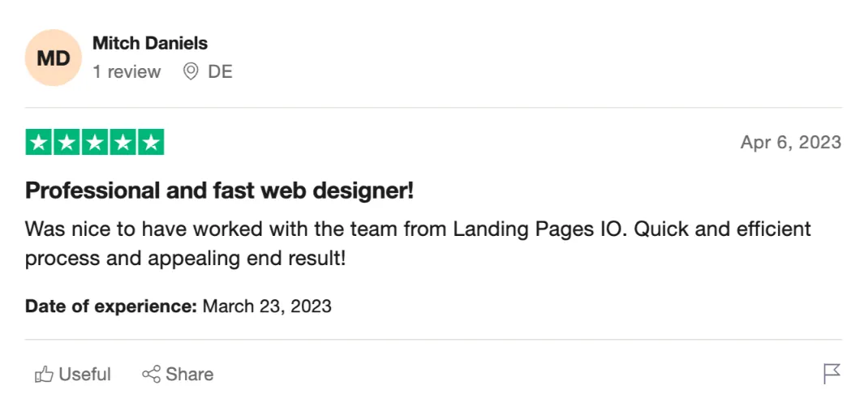Click the March 23, 2023 experience date
Screen dimensions: 868x407
[267, 306]
